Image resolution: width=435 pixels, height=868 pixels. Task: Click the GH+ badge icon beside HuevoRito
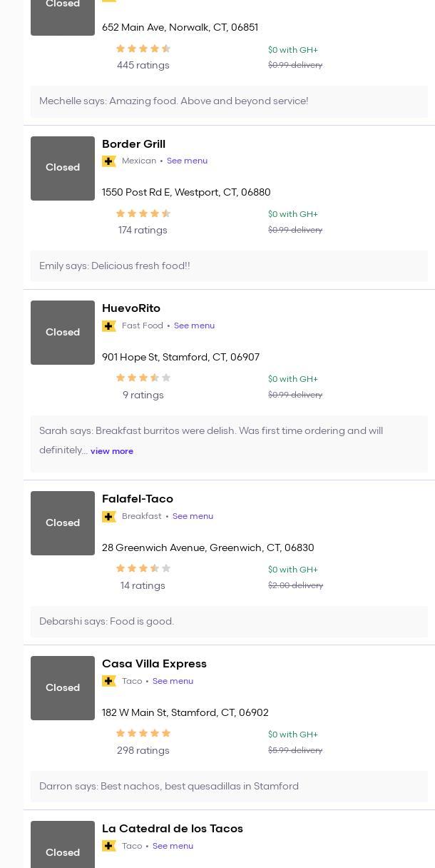point(109,326)
